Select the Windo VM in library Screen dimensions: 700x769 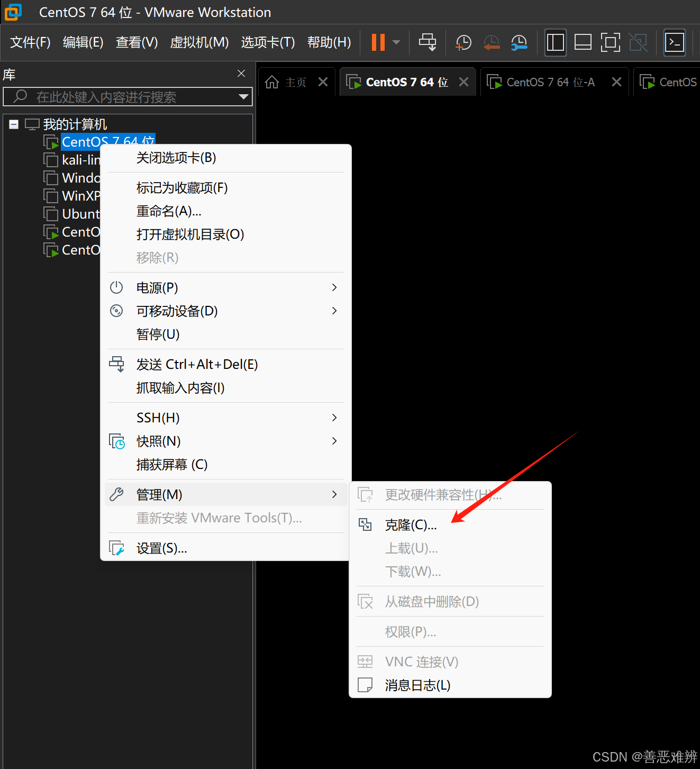coord(81,178)
